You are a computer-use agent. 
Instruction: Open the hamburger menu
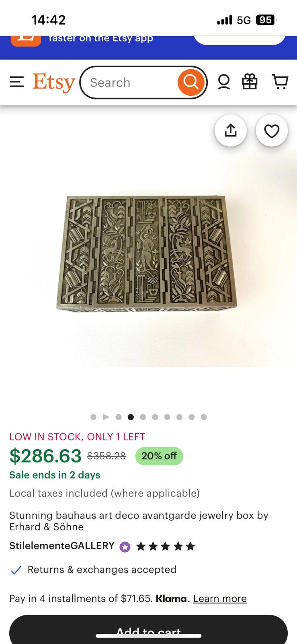coord(17,82)
